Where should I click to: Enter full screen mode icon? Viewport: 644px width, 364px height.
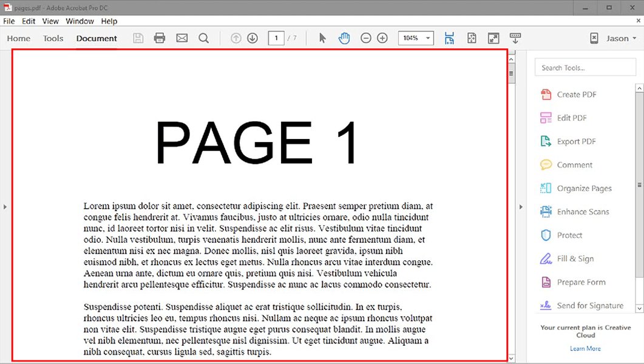[x=493, y=38]
